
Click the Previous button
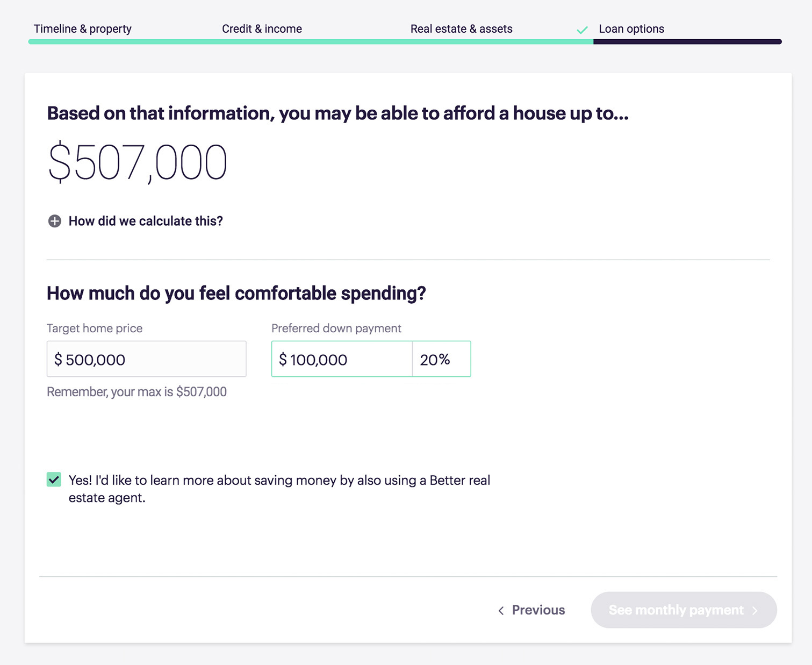(531, 610)
